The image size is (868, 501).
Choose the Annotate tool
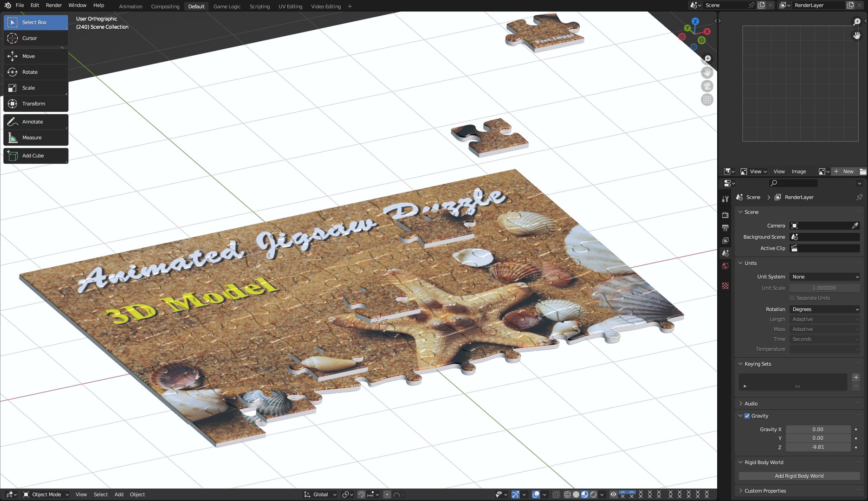point(36,122)
